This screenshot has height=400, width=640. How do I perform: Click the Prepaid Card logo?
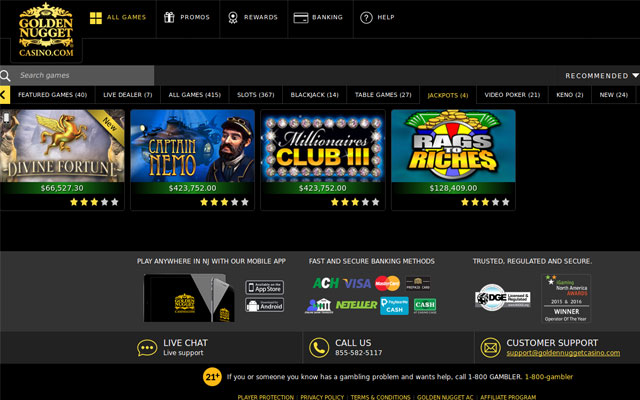(418, 283)
